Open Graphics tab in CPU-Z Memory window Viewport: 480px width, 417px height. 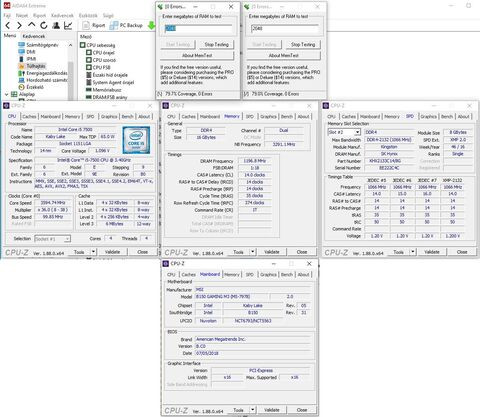268,116
